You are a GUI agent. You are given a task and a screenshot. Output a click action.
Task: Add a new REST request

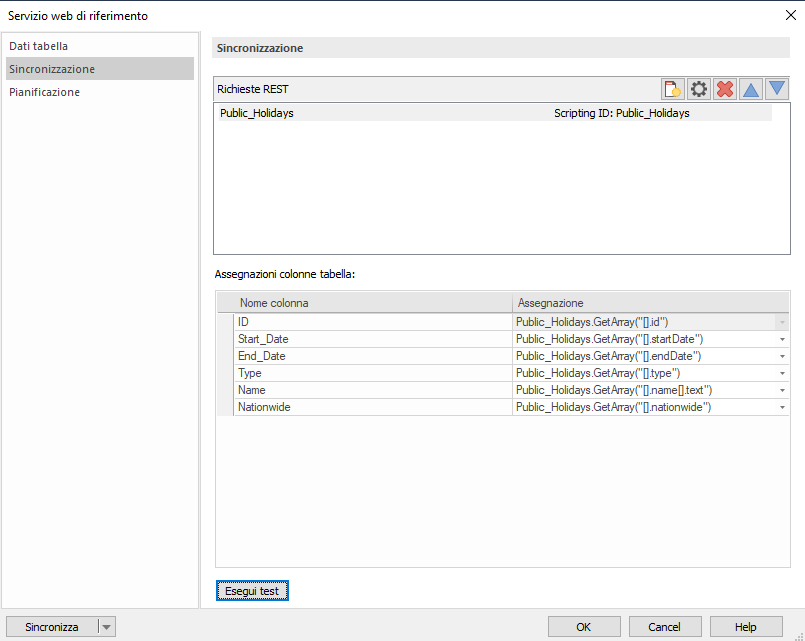point(672,89)
